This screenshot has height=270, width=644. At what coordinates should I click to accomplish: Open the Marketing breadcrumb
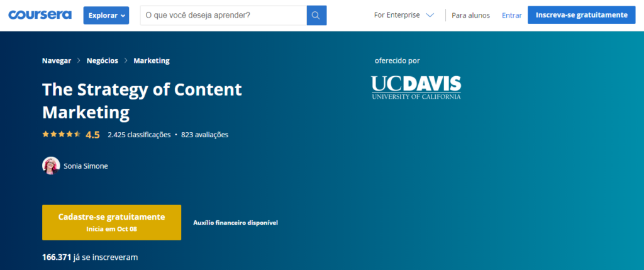pyautogui.click(x=152, y=61)
